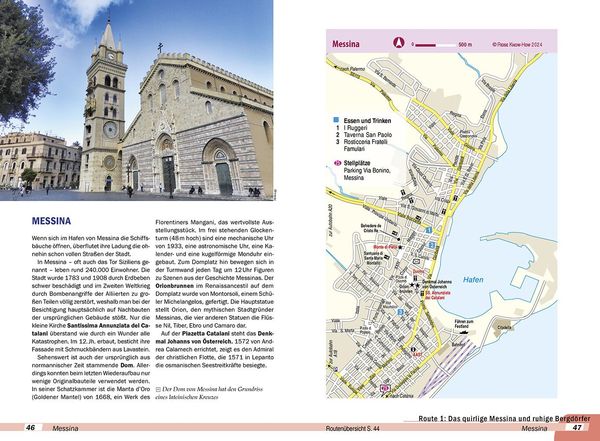600x441 pixels.
Task: Click the I Ruggeri legend entry
Action: tap(355, 128)
